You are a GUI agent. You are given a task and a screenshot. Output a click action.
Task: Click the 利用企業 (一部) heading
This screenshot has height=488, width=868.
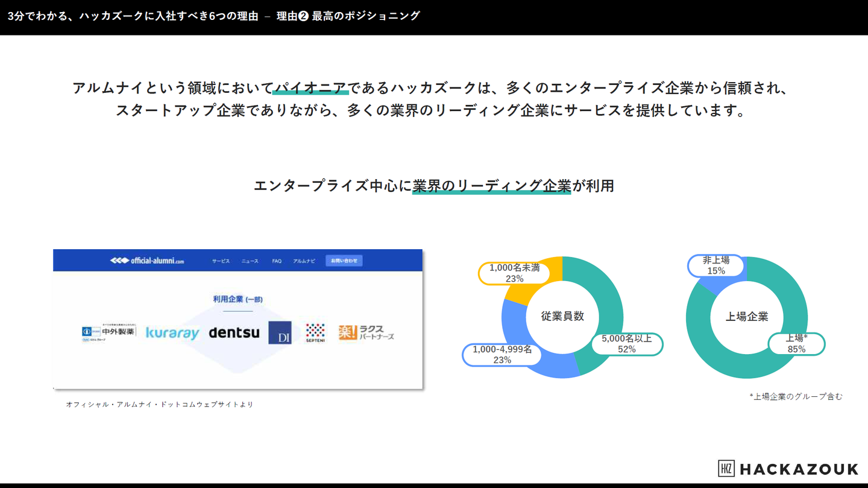coord(237,299)
